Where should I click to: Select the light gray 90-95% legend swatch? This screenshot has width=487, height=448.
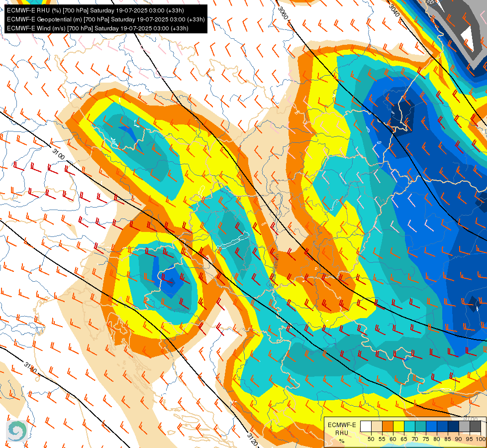click(x=464, y=426)
